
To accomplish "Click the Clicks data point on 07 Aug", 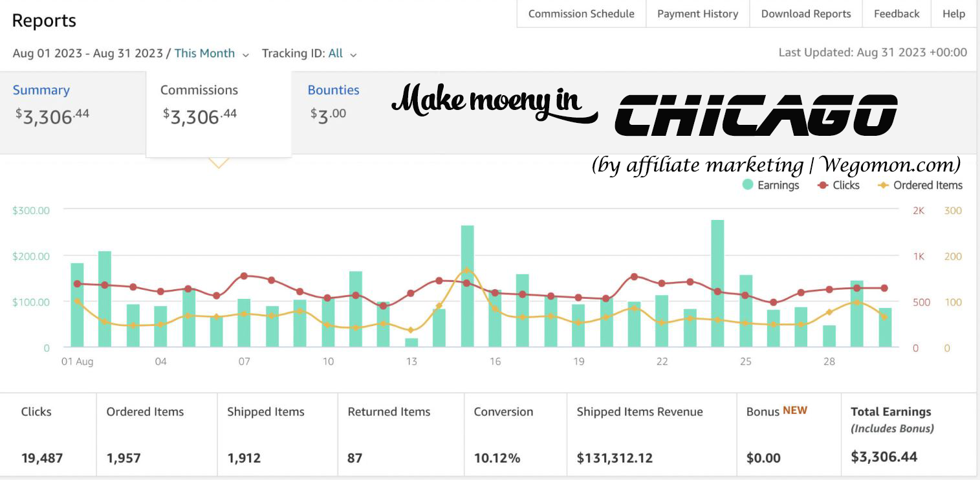I will pos(244,276).
